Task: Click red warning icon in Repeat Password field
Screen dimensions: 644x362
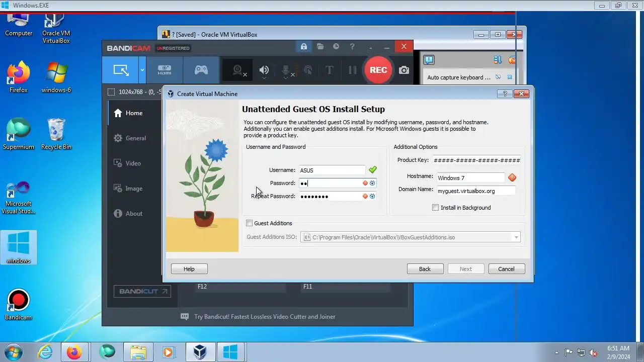Action: pyautogui.click(x=365, y=196)
